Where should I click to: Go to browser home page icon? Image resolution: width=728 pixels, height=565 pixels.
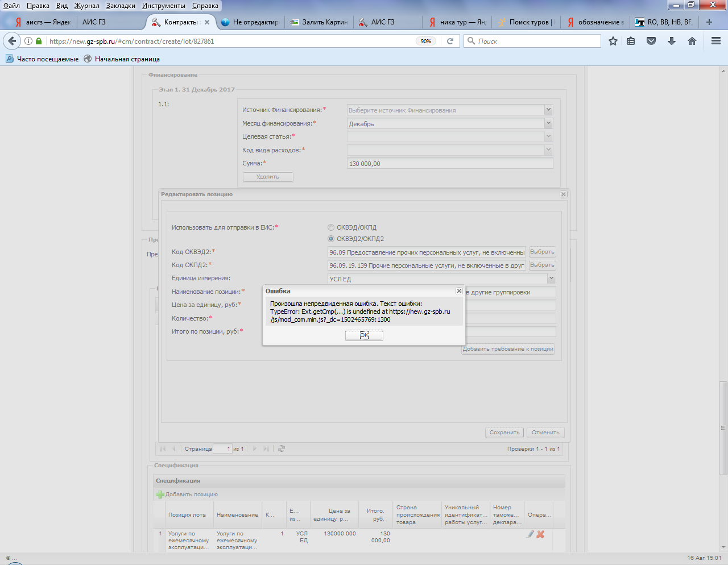click(x=692, y=41)
